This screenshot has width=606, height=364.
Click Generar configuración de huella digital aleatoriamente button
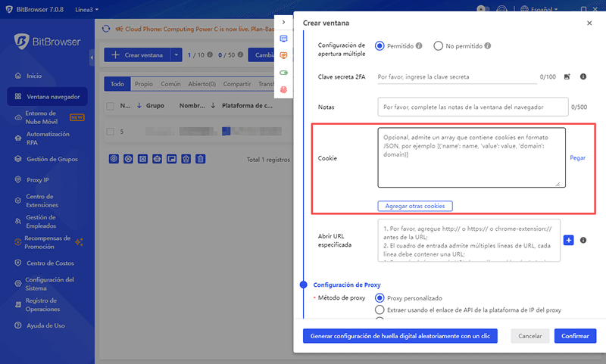click(x=400, y=336)
